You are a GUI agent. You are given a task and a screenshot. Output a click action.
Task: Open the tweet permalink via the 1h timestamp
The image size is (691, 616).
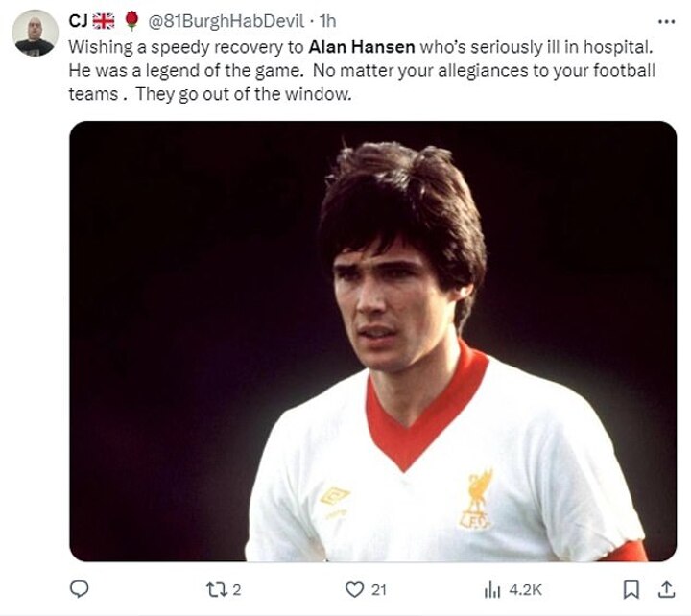click(x=327, y=21)
